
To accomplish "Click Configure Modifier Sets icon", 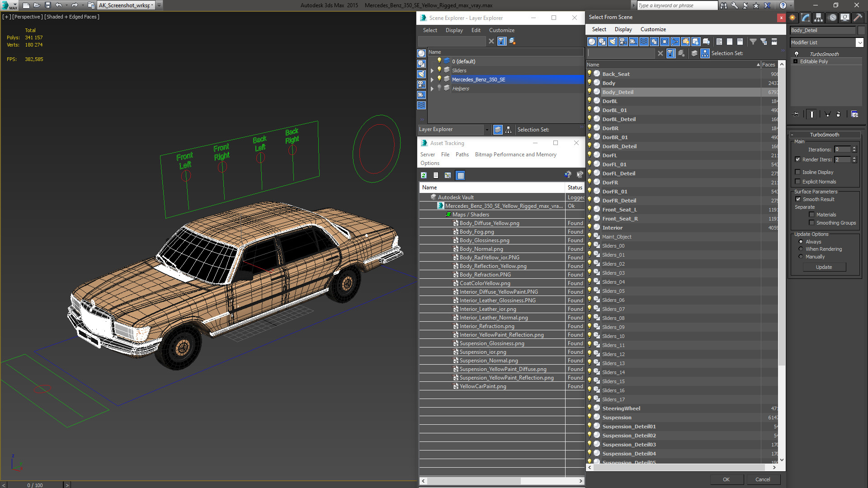I will click(854, 114).
